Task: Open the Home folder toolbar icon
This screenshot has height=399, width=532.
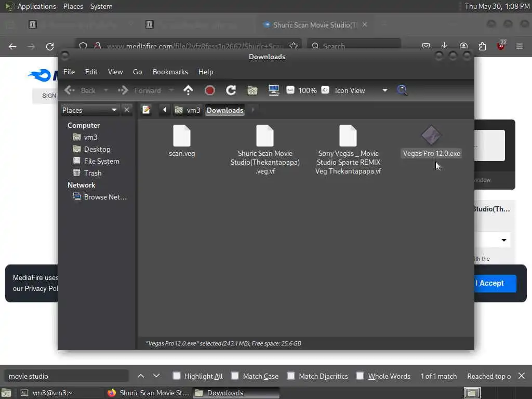Action: 252,90
